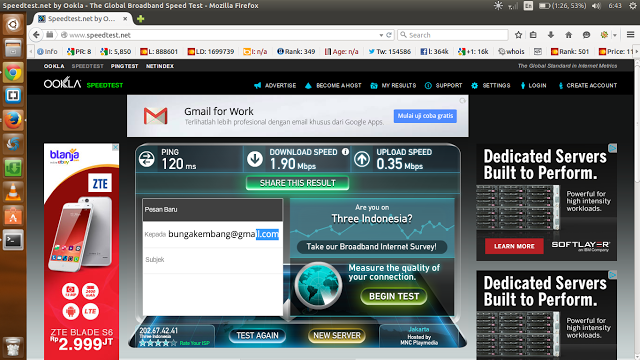Click the upload arrow circle icon
This screenshot has width=640, height=360.
(x=362, y=159)
